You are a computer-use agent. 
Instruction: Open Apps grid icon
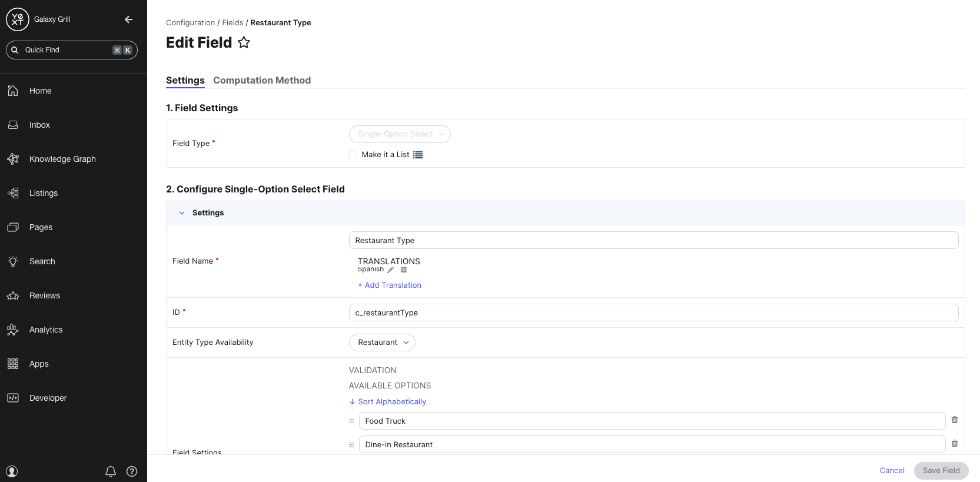pos(13,364)
